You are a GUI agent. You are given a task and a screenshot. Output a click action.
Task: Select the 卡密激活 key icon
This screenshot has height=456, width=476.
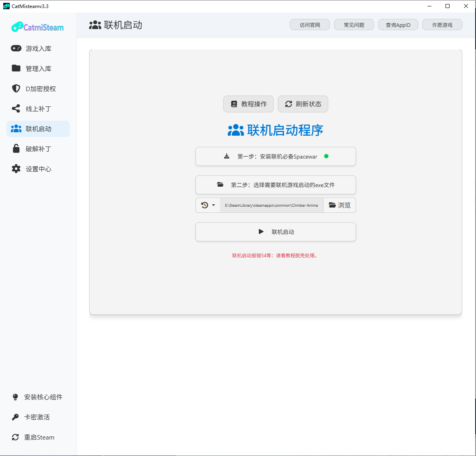coord(15,417)
